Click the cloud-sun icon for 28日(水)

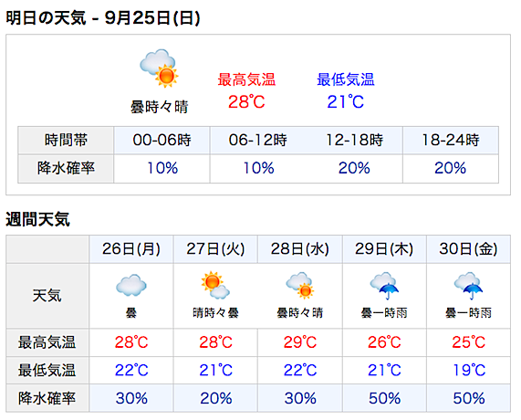[x=299, y=285]
